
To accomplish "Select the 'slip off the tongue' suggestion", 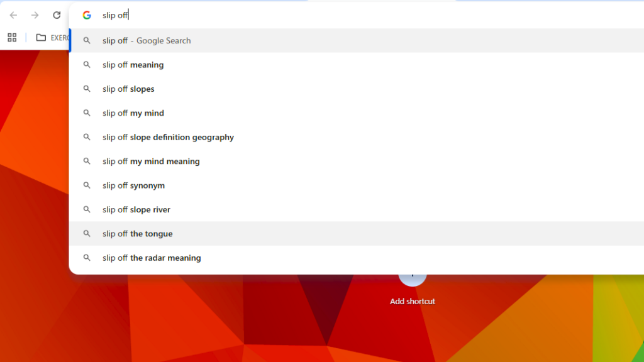I will 137,234.
